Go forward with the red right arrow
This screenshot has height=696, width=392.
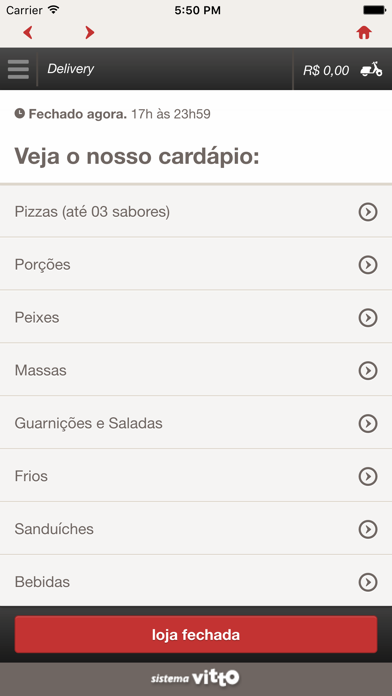tap(90, 32)
